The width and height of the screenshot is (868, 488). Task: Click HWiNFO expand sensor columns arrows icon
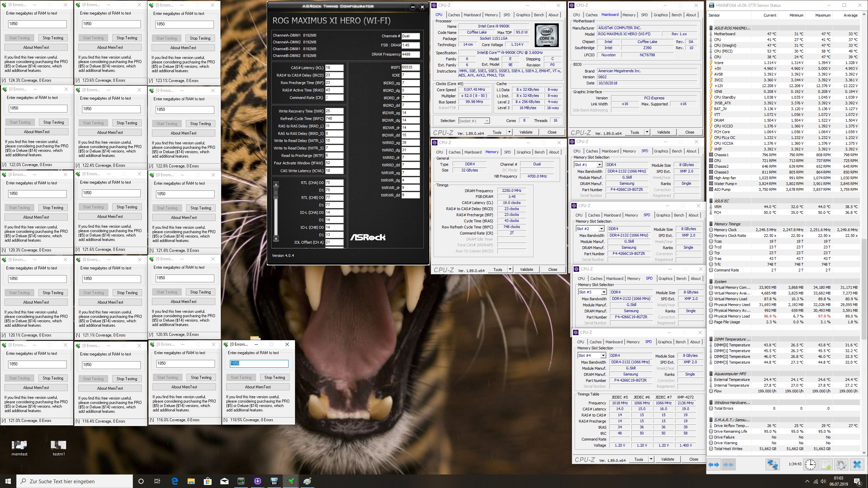click(714, 464)
